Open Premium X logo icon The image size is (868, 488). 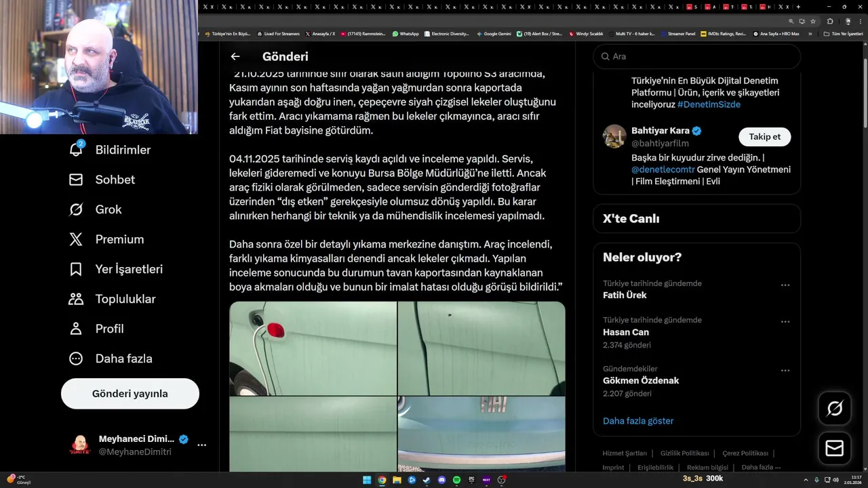[76, 239]
